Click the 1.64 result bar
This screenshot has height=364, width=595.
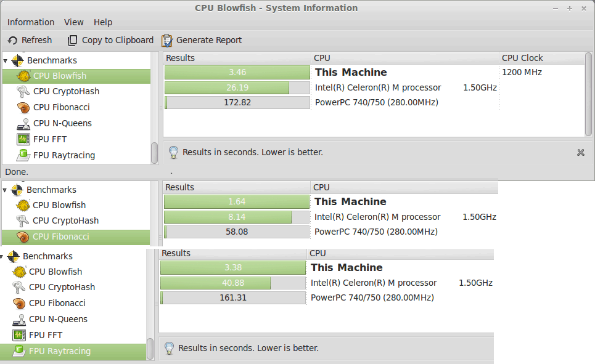coord(236,202)
